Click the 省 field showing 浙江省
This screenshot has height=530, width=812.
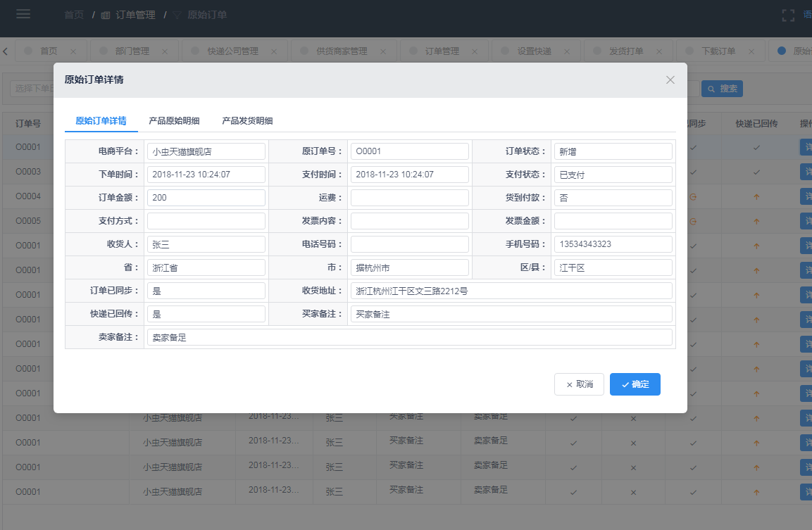(x=206, y=267)
